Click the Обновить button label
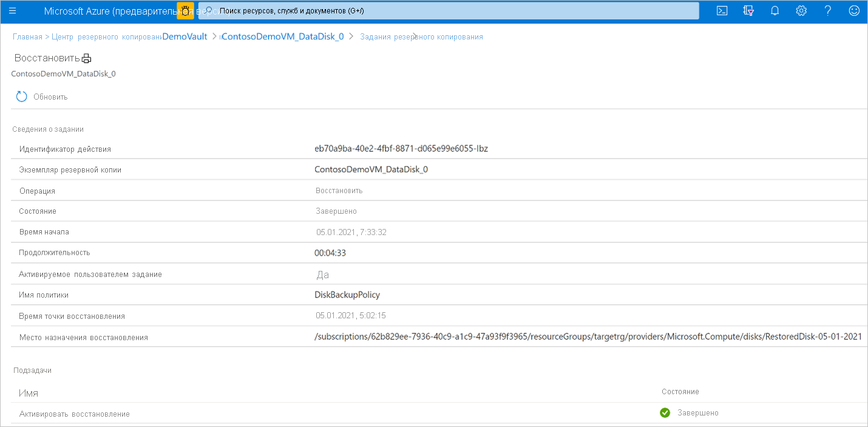 pos(50,97)
